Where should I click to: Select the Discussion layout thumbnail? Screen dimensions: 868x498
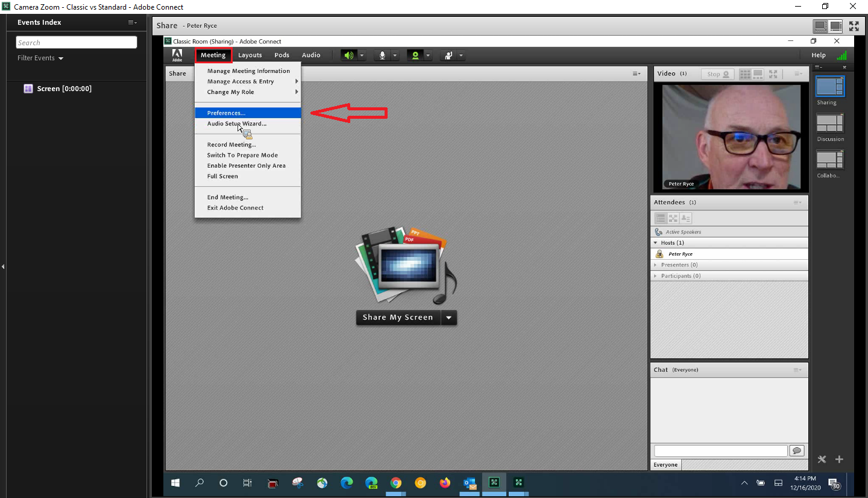pyautogui.click(x=830, y=123)
